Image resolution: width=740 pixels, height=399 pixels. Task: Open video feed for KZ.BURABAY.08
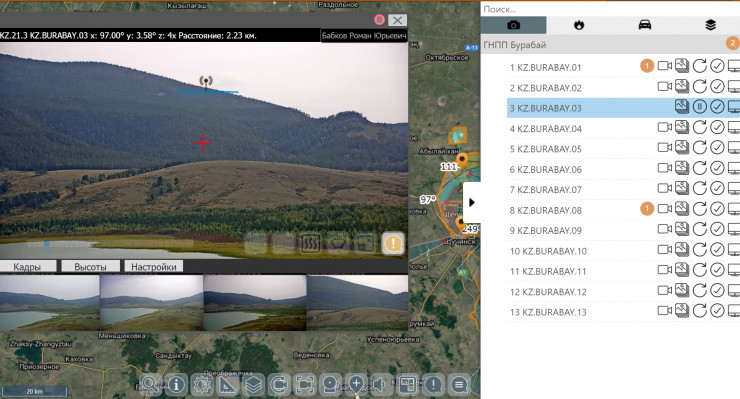[x=664, y=208]
